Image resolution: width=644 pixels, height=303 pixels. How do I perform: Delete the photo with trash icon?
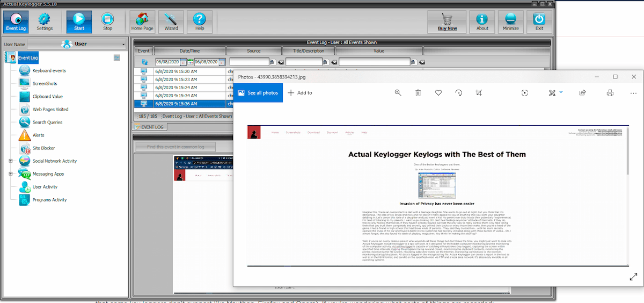pyautogui.click(x=418, y=92)
